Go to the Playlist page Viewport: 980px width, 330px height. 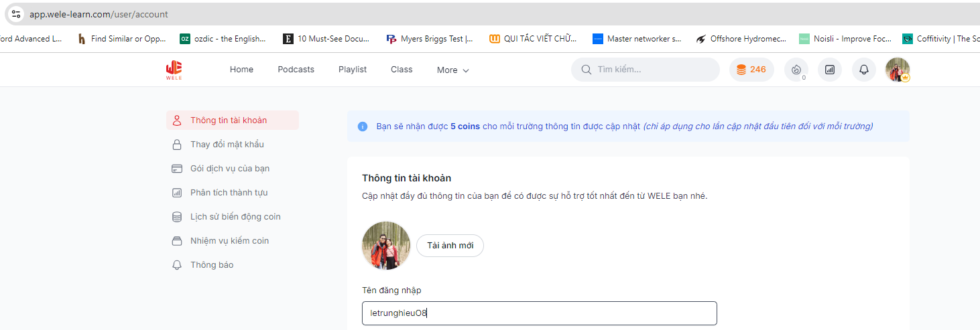[352, 70]
